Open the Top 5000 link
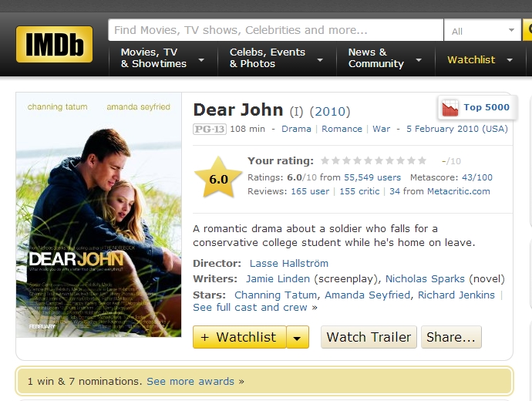Viewport: 532px width, 401px height. [x=487, y=107]
